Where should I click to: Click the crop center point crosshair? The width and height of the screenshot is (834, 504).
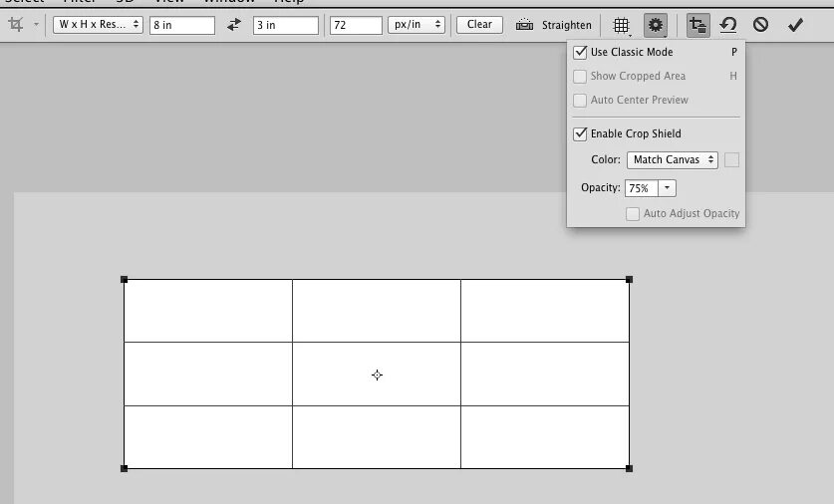(x=377, y=376)
